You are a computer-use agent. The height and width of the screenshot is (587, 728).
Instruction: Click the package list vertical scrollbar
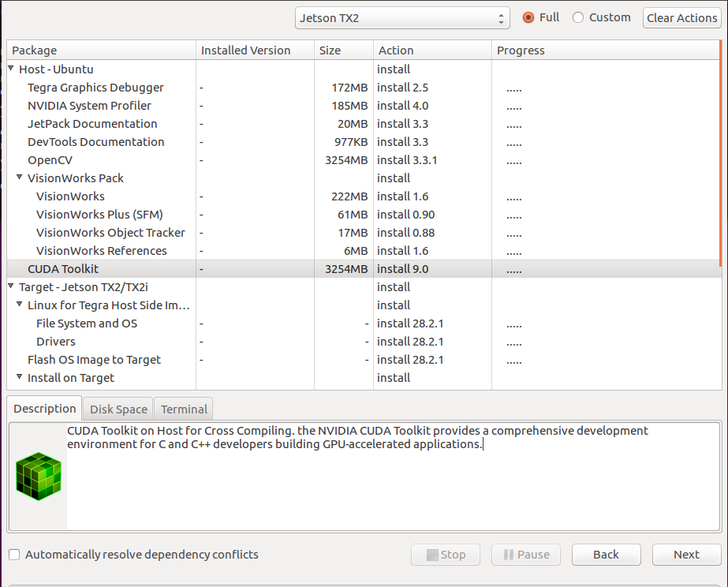tap(721, 153)
